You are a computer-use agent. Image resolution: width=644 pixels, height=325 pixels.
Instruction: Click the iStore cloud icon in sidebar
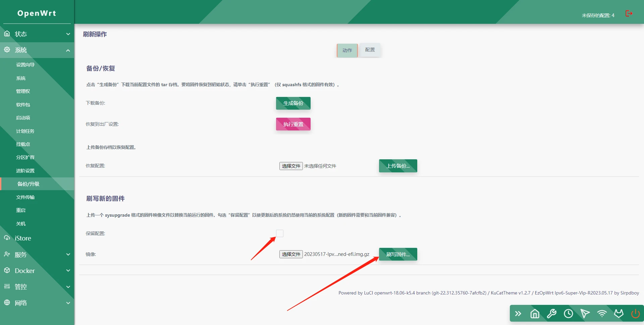(7, 238)
